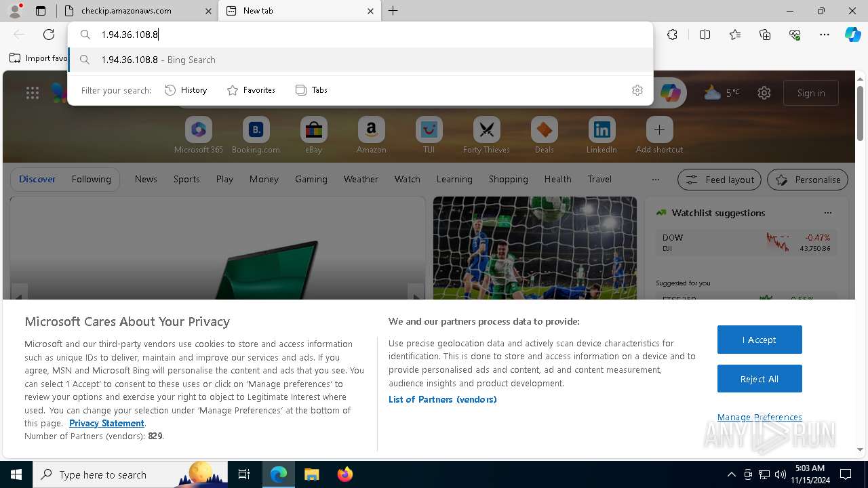Open the Copilot sidebar icon
Image resolution: width=868 pixels, height=488 pixels.
(853, 35)
